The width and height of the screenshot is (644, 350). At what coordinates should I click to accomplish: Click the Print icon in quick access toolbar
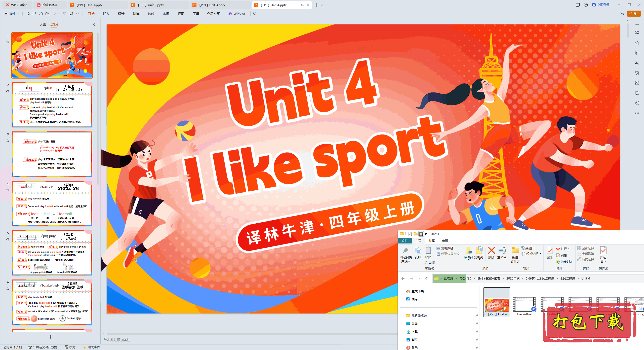tap(41, 14)
